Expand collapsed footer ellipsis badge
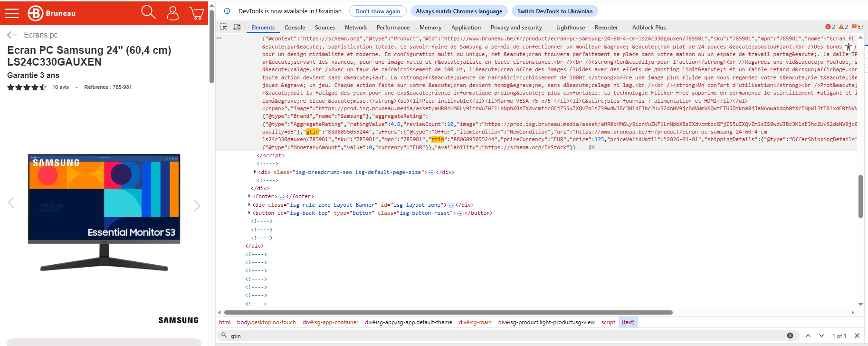The image size is (868, 346). click(282, 197)
